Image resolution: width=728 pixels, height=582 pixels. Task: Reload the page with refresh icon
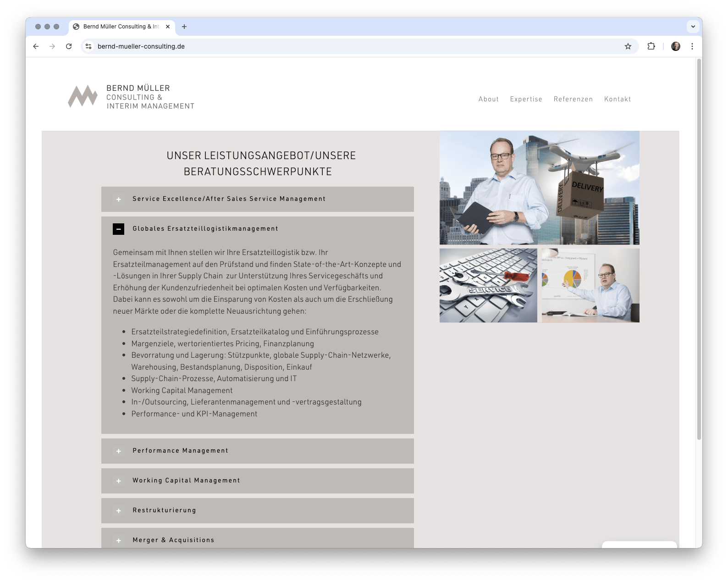[x=69, y=46]
